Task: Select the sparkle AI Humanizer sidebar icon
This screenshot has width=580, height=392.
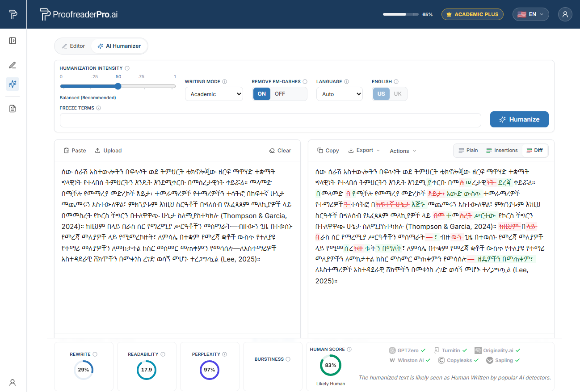Action: coord(13,84)
